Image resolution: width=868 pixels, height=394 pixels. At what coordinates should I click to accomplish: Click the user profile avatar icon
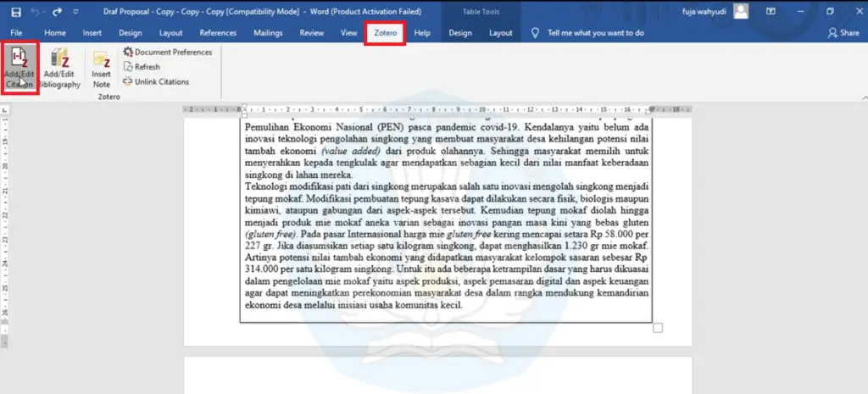pyautogui.click(x=741, y=11)
